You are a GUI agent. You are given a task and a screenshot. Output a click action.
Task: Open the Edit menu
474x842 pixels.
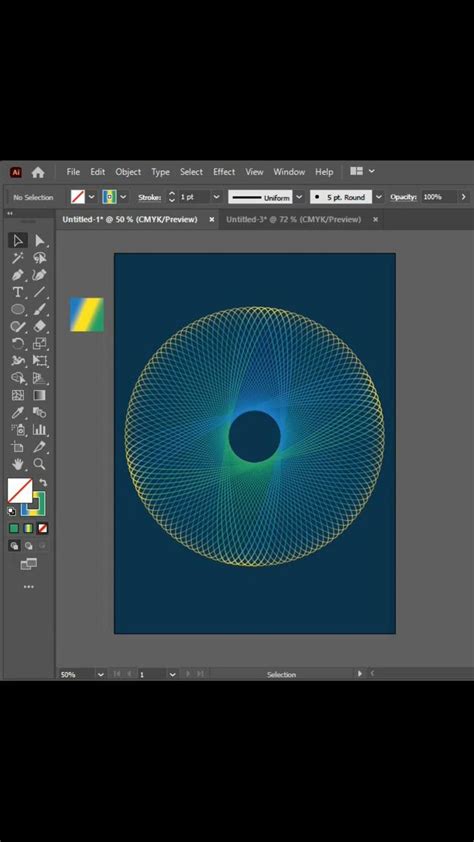pyautogui.click(x=97, y=172)
